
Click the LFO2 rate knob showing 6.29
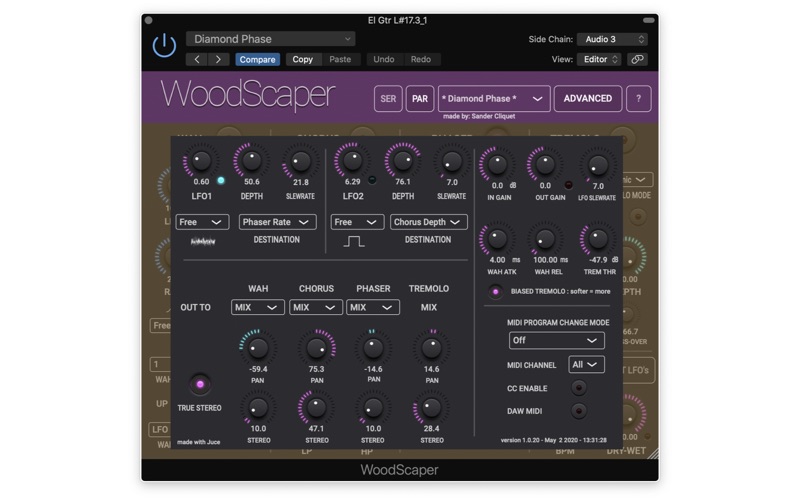point(352,161)
